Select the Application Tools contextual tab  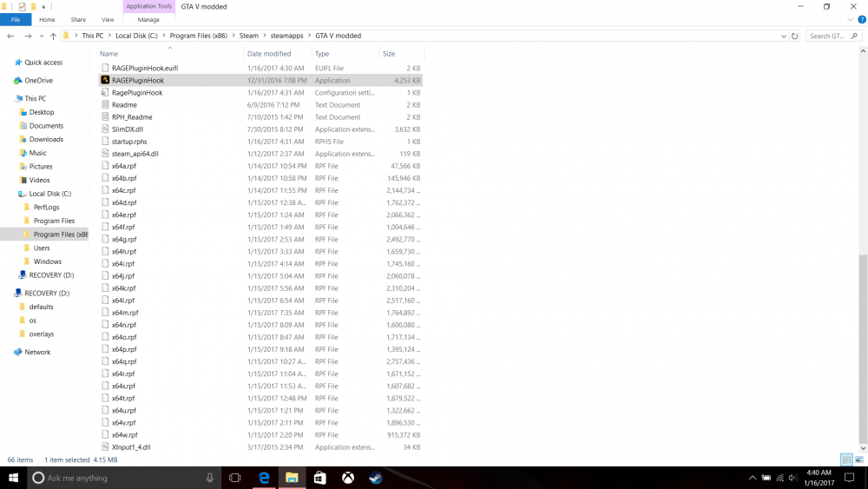pos(149,6)
